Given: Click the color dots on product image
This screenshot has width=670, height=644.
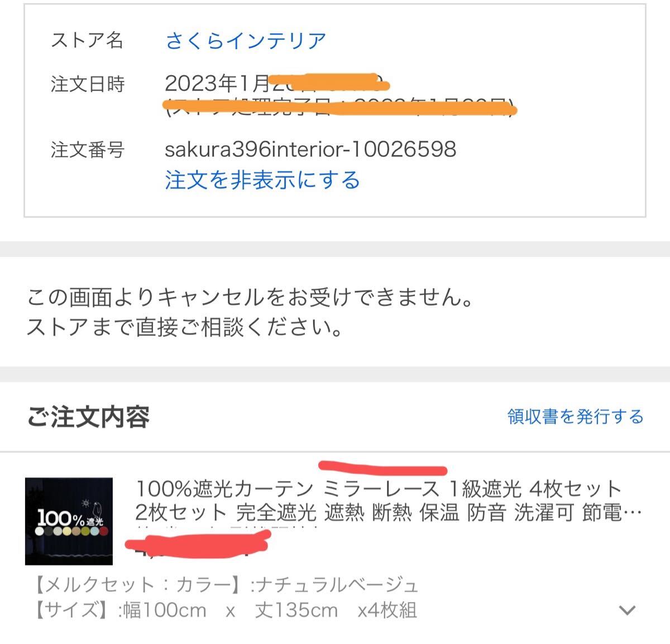Looking at the screenshot, I should click(x=69, y=532).
